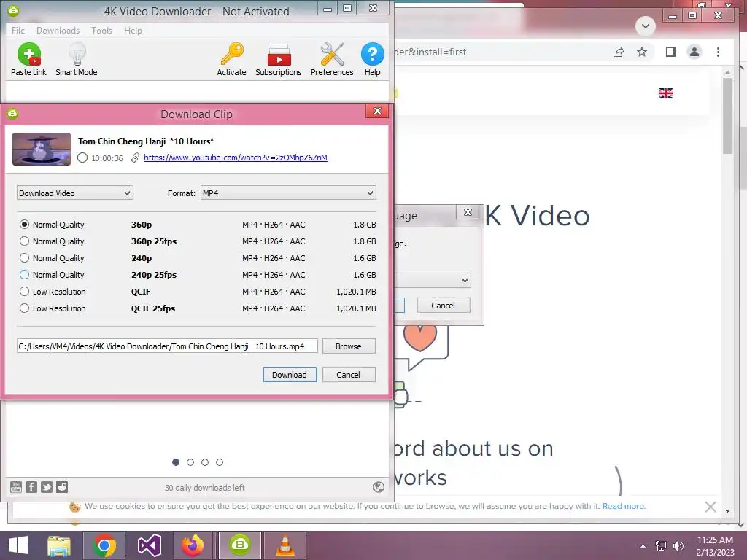Toggle Chrome side panel icon

click(671, 52)
